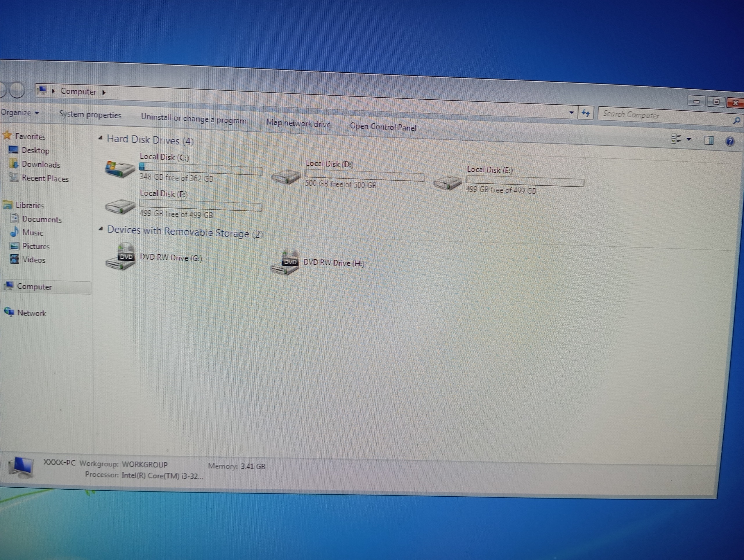Click the Videos film icon
Viewport: 744px width, 560px height.
(x=15, y=259)
